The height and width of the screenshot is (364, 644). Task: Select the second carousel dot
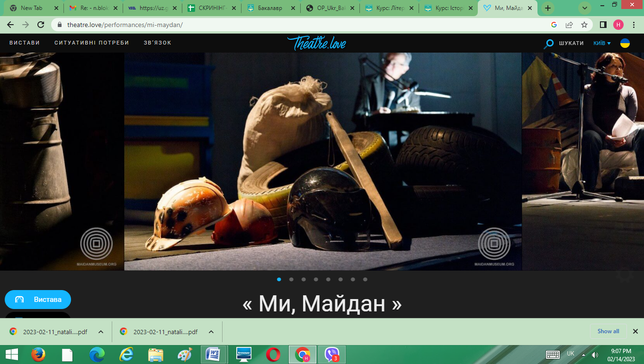(x=291, y=280)
